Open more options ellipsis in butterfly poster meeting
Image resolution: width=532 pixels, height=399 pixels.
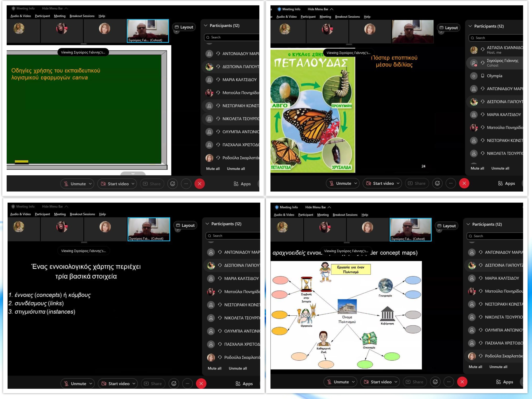[450, 183]
